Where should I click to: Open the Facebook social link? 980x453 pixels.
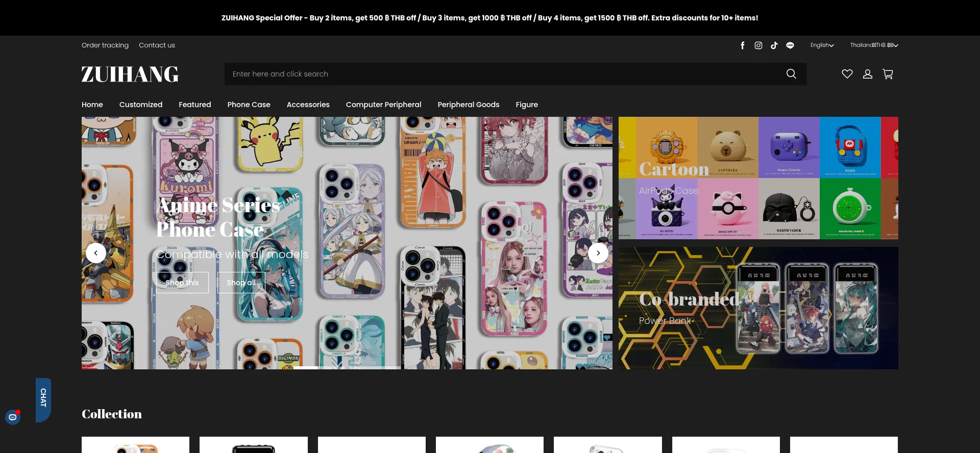tap(743, 45)
